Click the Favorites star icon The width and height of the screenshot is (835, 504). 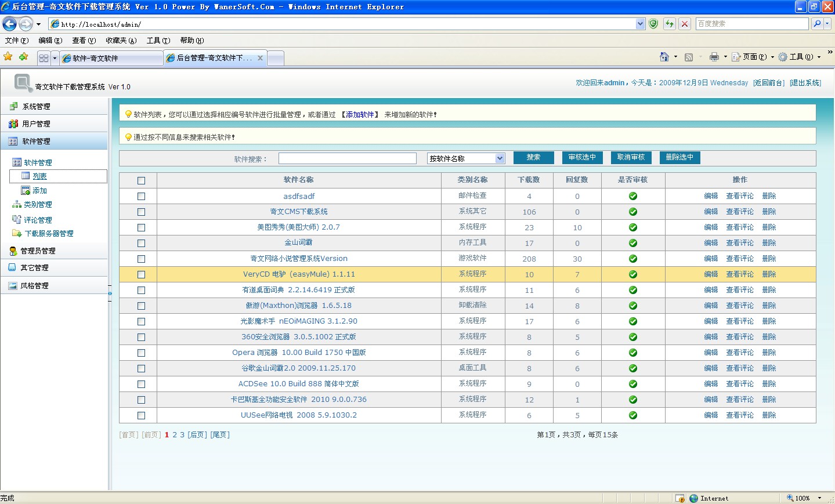point(8,57)
